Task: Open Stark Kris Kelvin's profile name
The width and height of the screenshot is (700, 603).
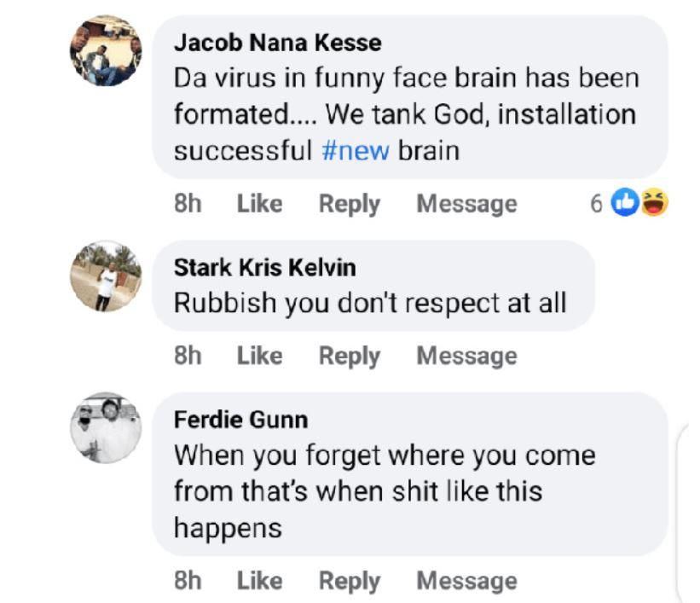Action: tap(264, 267)
